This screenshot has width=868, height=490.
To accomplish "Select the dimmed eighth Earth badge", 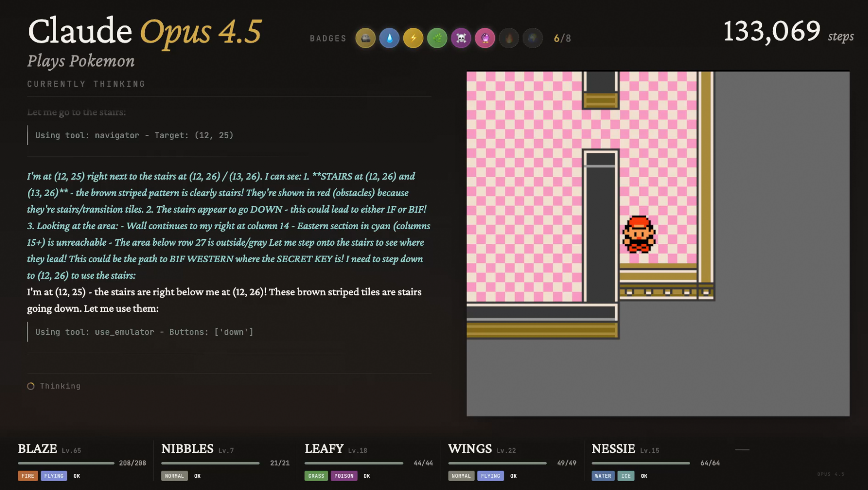I will coord(533,38).
